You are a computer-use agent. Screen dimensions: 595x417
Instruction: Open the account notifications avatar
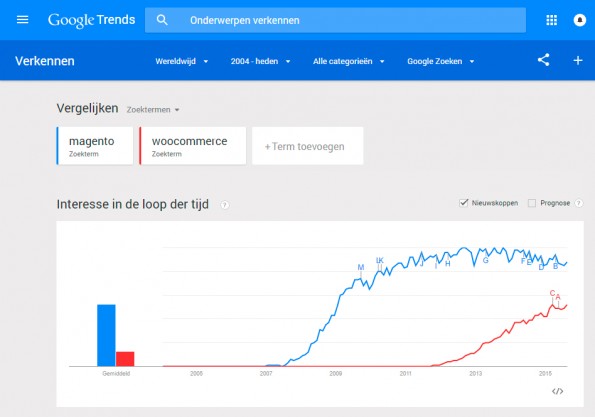click(x=579, y=20)
